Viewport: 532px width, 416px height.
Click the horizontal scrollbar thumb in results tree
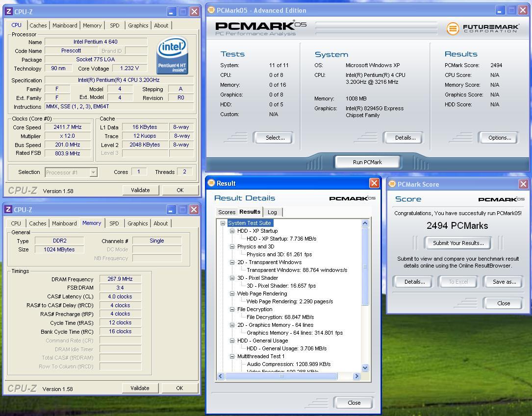(281, 376)
